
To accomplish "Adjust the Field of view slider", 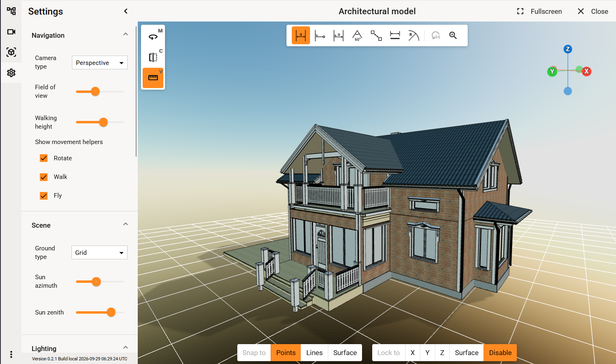I will tap(100, 91).
